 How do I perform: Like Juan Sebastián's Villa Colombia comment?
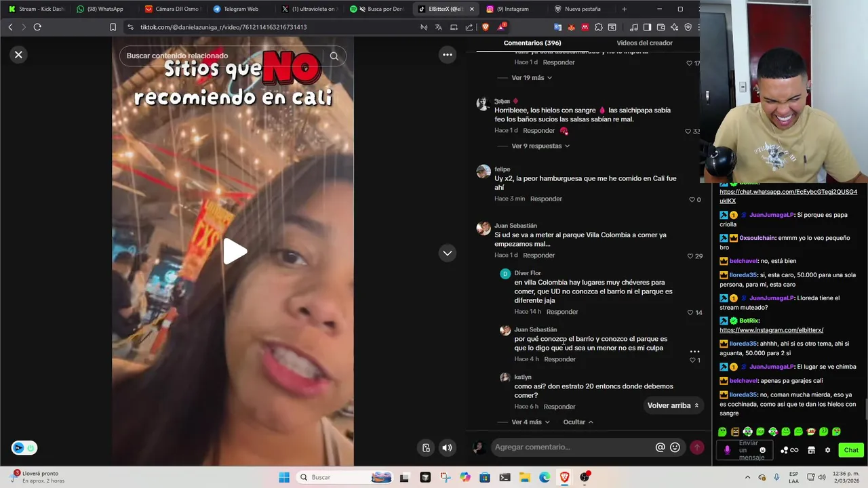pyautogui.click(x=690, y=256)
